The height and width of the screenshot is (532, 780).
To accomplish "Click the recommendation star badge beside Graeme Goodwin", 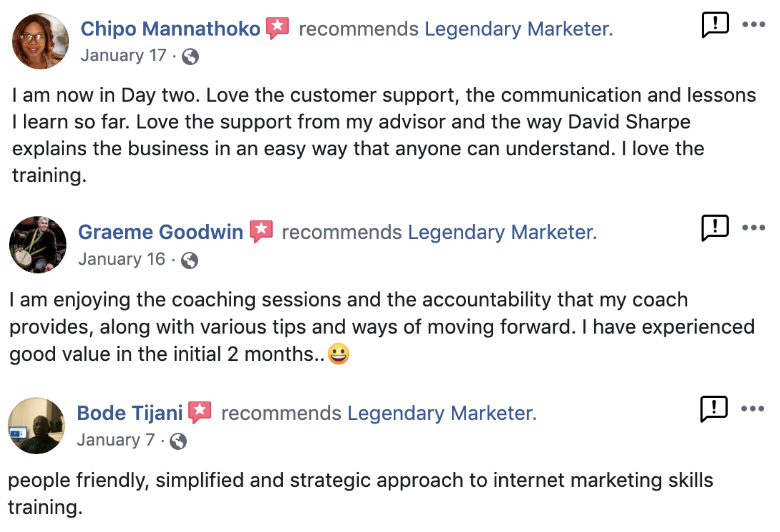I will (261, 232).
